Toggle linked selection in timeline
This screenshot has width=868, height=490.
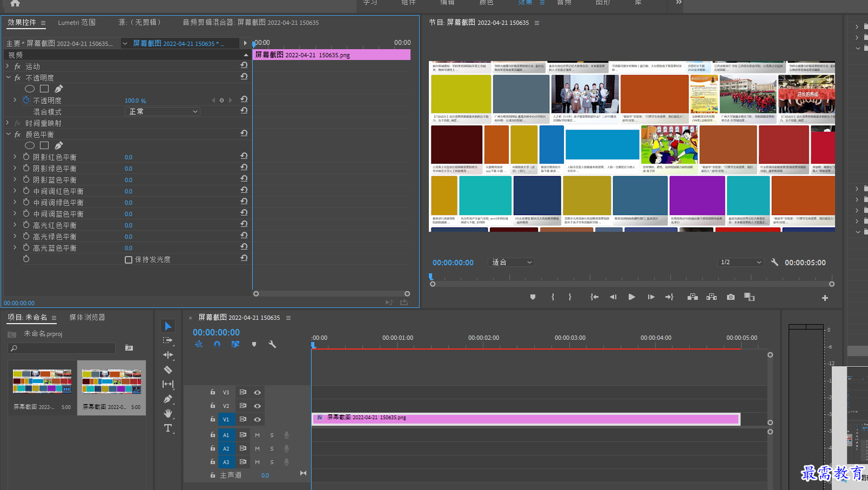pyautogui.click(x=235, y=344)
